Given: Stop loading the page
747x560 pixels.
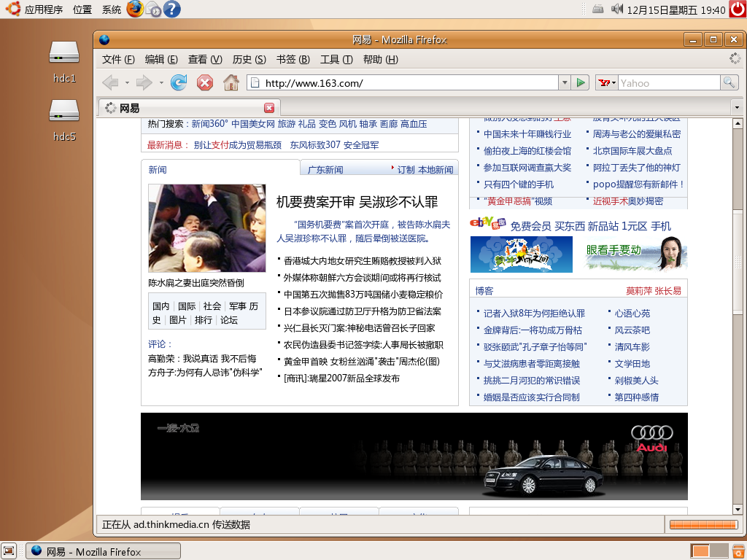Looking at the screenshot, I should (205, 83).
